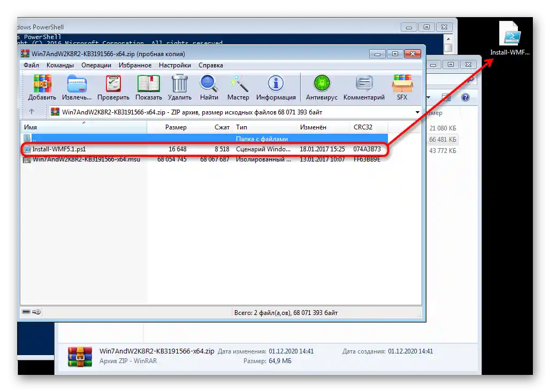Screen dimensions: 550x392
Task: Click the Проверить (Test) toolbar icon
Action: pyautogui.click(x=113, y=88)
